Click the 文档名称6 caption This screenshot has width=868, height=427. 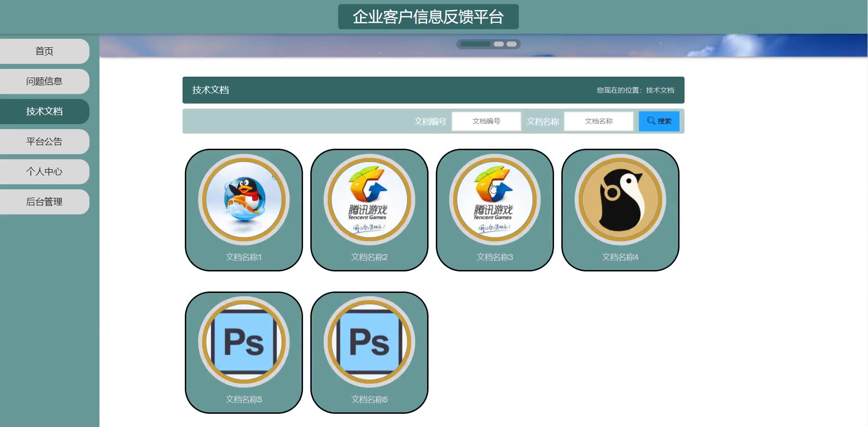(369, 400)
